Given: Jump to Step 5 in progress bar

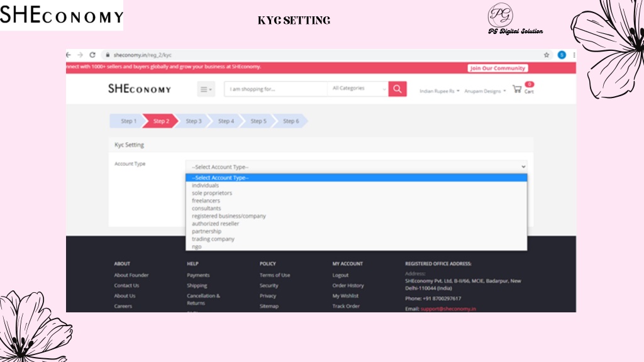Looking at the screenshot, I should coord(258,121).
